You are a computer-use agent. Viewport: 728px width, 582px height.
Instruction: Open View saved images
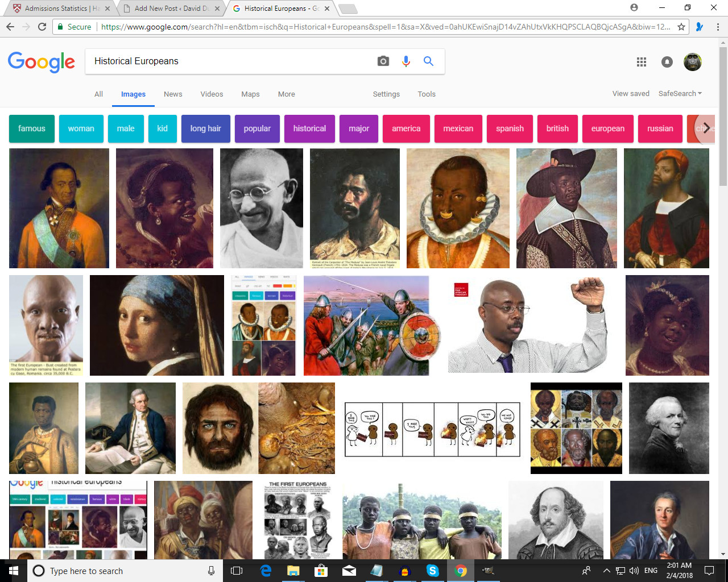[x=631, y=93]
